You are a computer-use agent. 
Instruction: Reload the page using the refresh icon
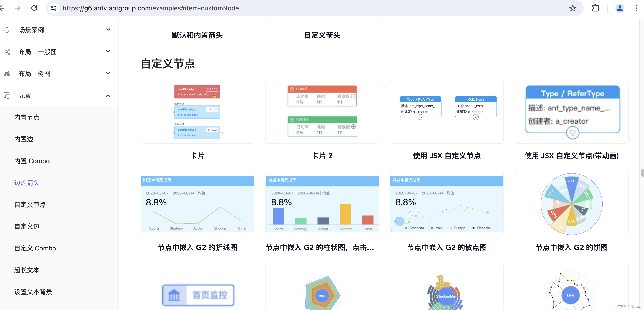coord(34,8)
